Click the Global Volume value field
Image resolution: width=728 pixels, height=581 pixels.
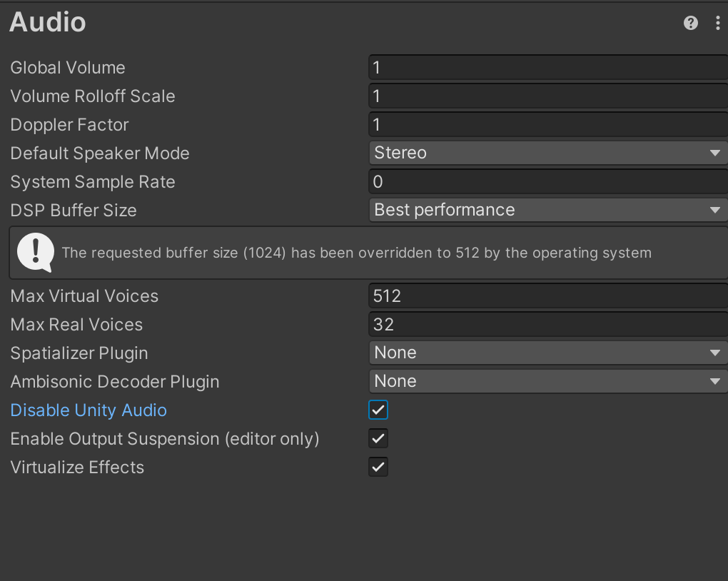click(x=547, y=67)
